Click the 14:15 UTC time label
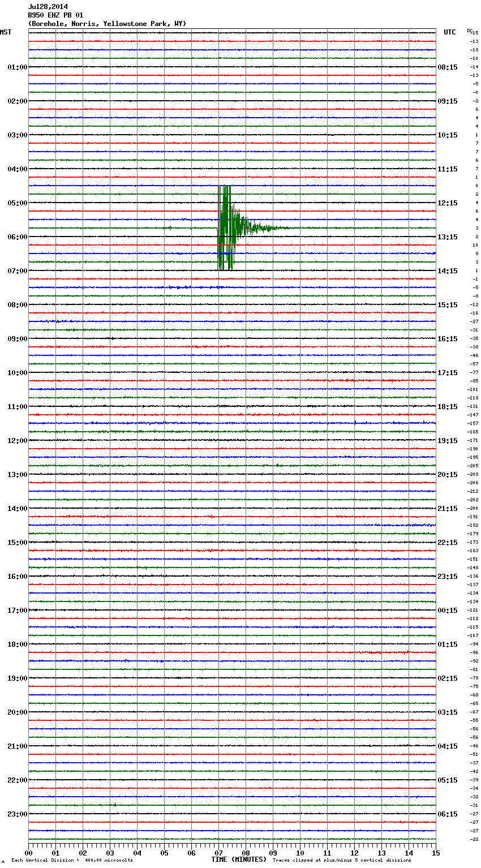The height and width of the screenshot is (868, 481). 448,271
